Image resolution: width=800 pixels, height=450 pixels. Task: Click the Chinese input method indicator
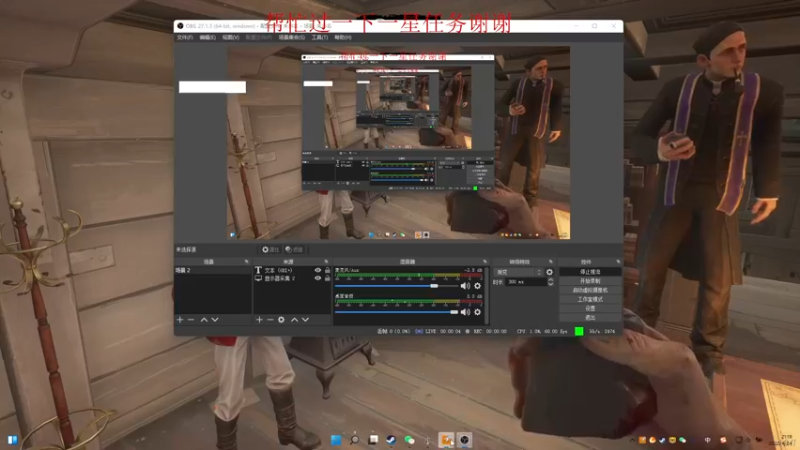click(x=708, y=440)
